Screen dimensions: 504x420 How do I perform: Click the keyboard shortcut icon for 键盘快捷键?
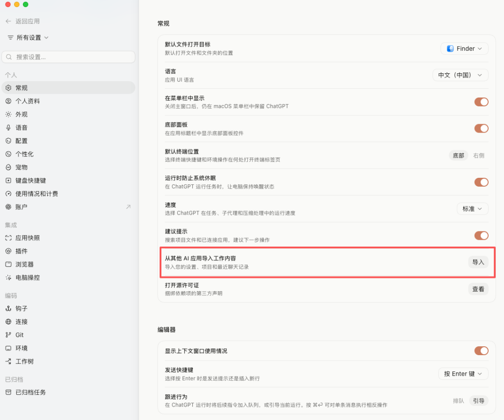pos(8,181)
